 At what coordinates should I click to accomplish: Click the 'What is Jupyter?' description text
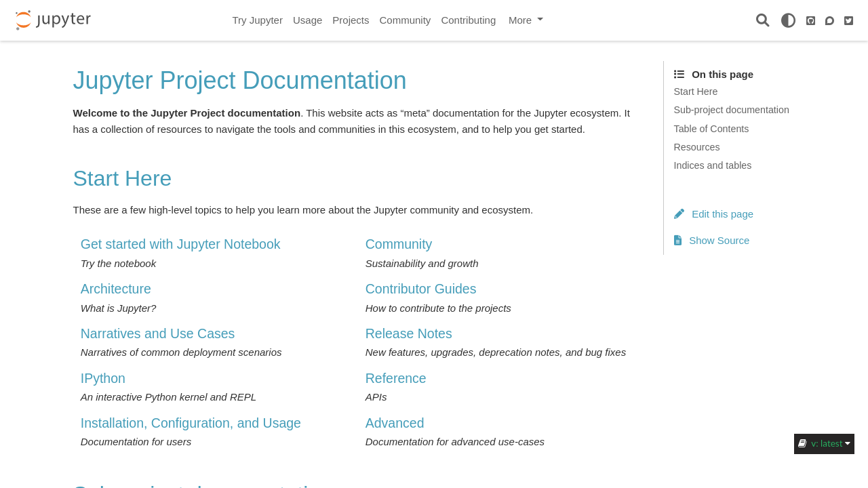coord(118,308)
